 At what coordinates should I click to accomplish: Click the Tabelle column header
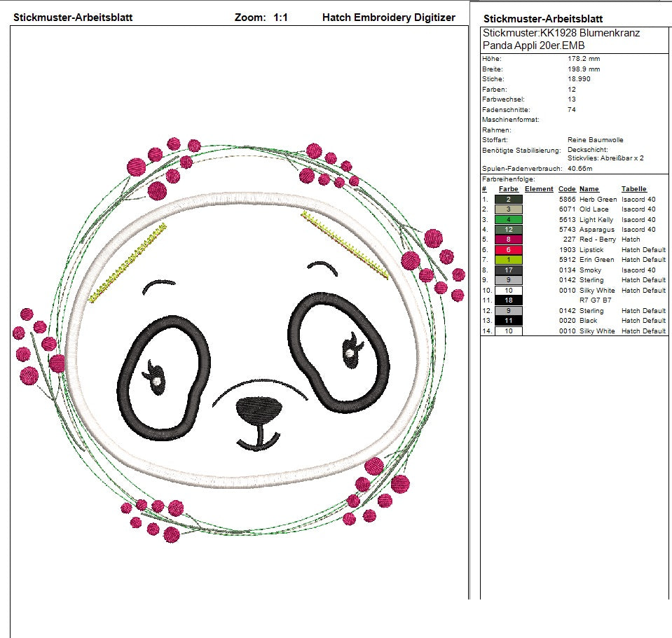(633, 189)
